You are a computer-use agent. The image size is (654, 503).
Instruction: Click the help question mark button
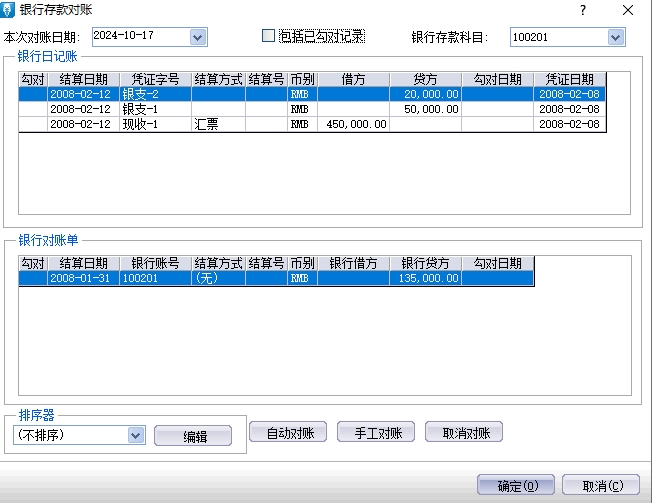[x=583, y=10]
